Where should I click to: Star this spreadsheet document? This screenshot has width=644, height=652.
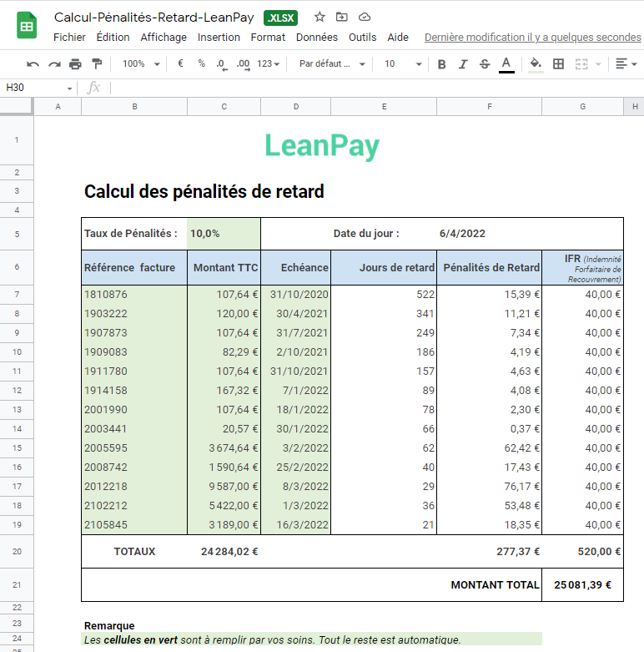(x=319, y=17)
